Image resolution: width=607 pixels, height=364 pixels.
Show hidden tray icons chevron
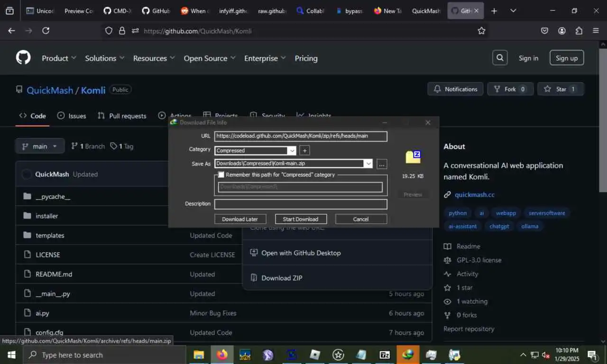coord(523,355)
